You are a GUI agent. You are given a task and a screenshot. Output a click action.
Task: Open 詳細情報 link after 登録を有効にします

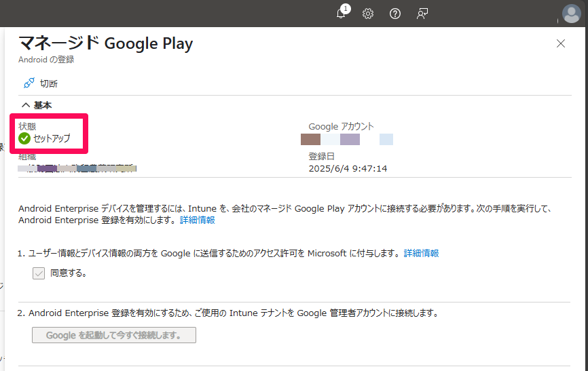pos(198,220)
